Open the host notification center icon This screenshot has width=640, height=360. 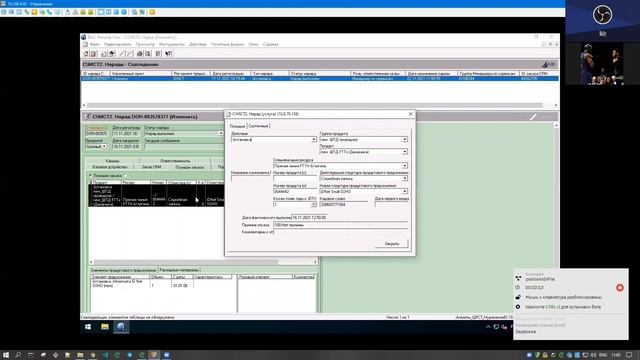[629, 355]
